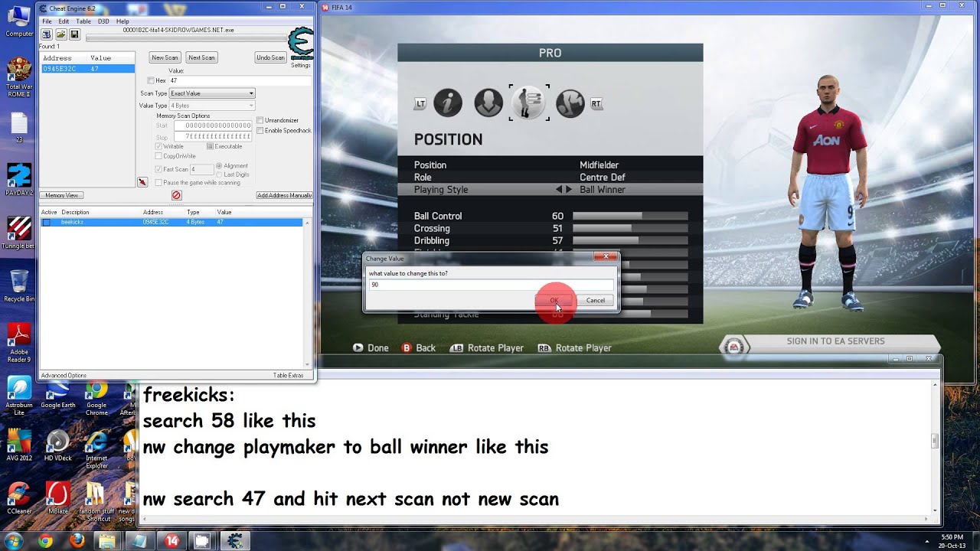This screenshot has height=551, width=980.
Task: Click the left arrow beside Ball Winner
Action: [x=559, y=190]
